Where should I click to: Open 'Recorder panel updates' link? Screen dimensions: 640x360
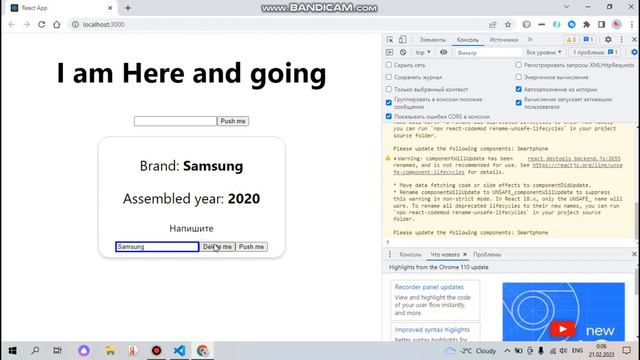coord(429,287)
